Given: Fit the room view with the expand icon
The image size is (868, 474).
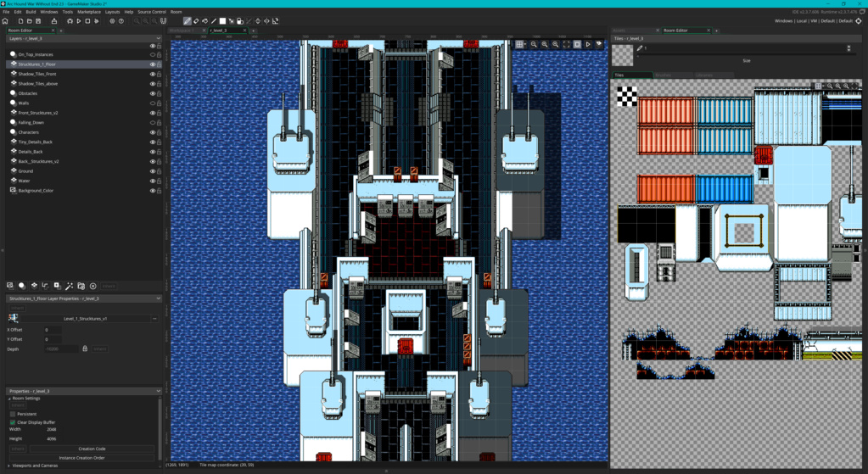Looking at the screenshot, I should point(566,44).
